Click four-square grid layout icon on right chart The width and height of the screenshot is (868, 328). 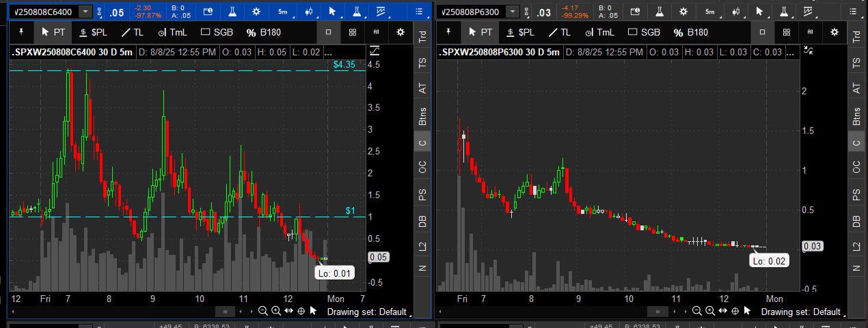pos(787,32)
